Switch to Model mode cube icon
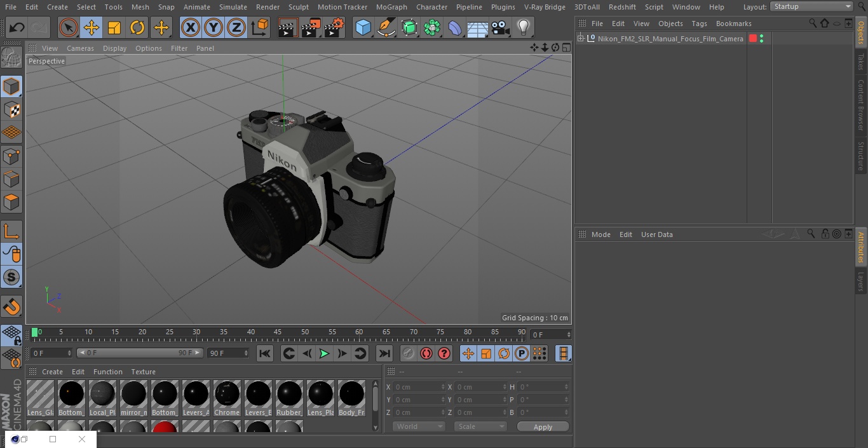 (11, 86)
